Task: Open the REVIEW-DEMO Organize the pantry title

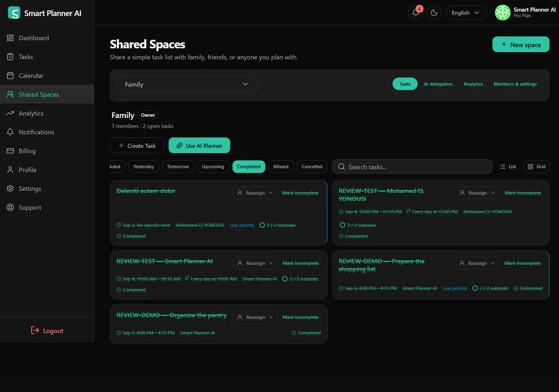Action: point(171,315)
